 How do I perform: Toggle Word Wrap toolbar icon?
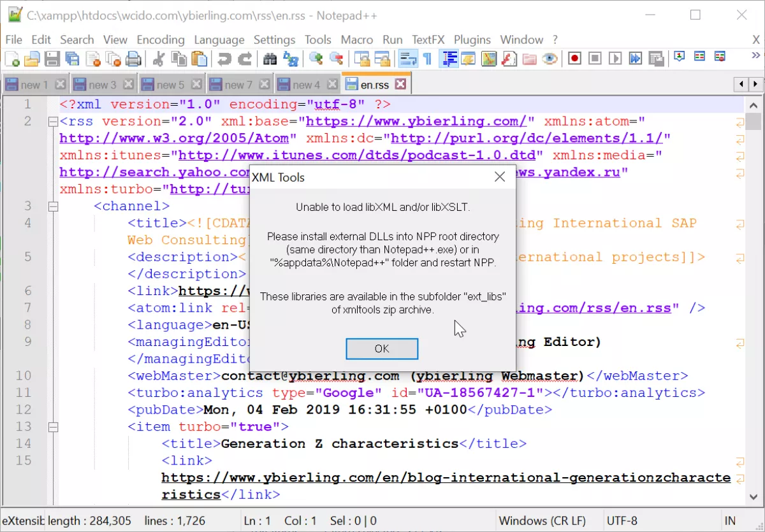coord(407,59)
